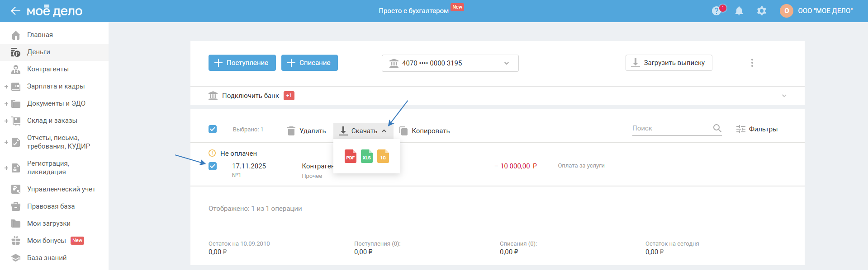Open the Фильтры panel

click(757, 129)
